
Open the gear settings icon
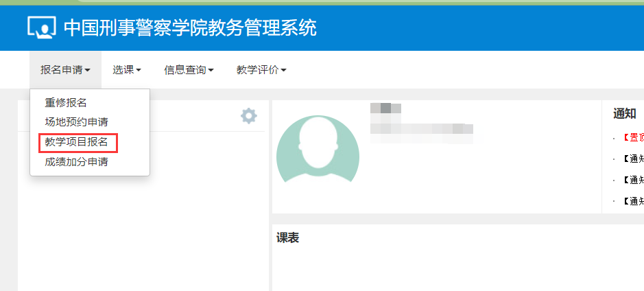(248, 116)
